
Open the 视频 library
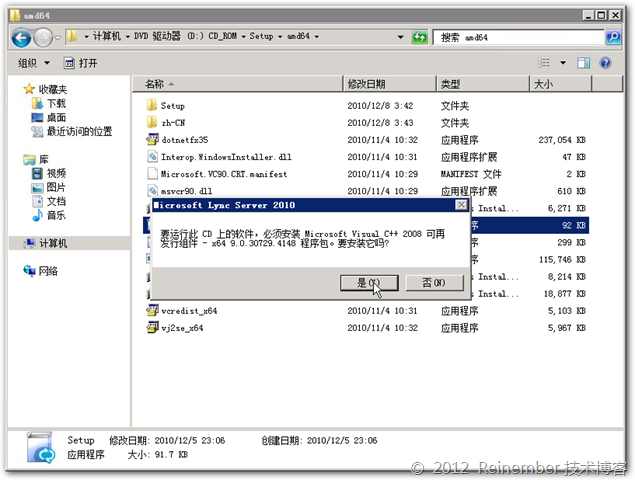56,173
